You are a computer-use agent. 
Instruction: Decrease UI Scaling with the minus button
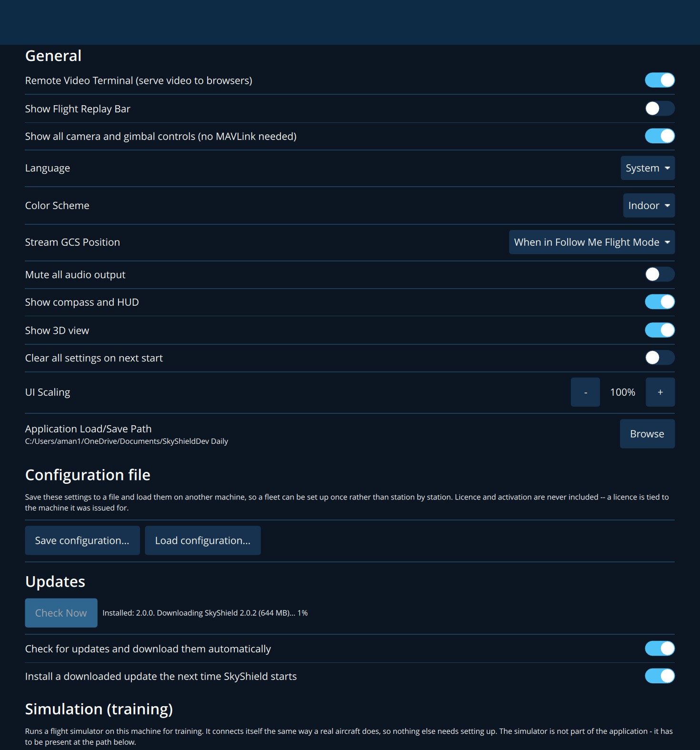coord(585,392)
